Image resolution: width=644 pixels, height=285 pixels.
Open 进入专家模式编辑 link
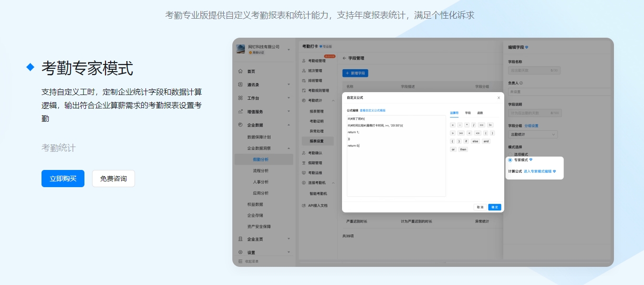tap(538, 171)
